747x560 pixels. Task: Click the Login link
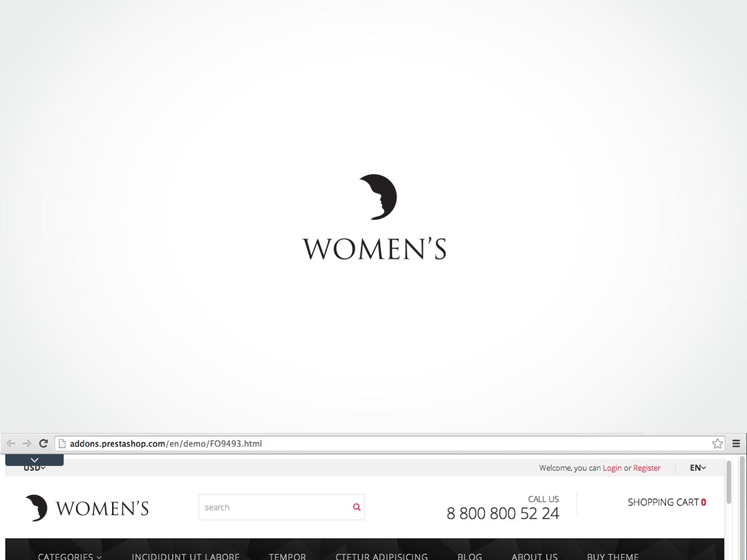point(613,468)
